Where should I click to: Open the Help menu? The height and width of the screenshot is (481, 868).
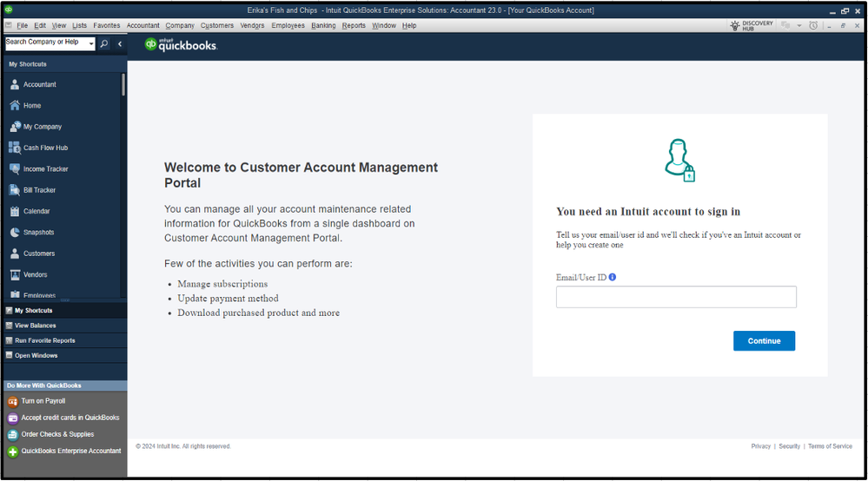(409, 25)
